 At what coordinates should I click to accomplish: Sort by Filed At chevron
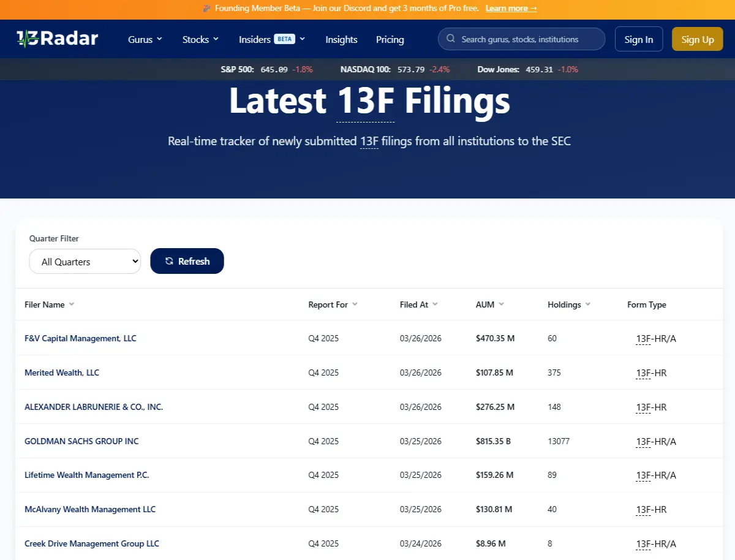click(x=435, y=305)
